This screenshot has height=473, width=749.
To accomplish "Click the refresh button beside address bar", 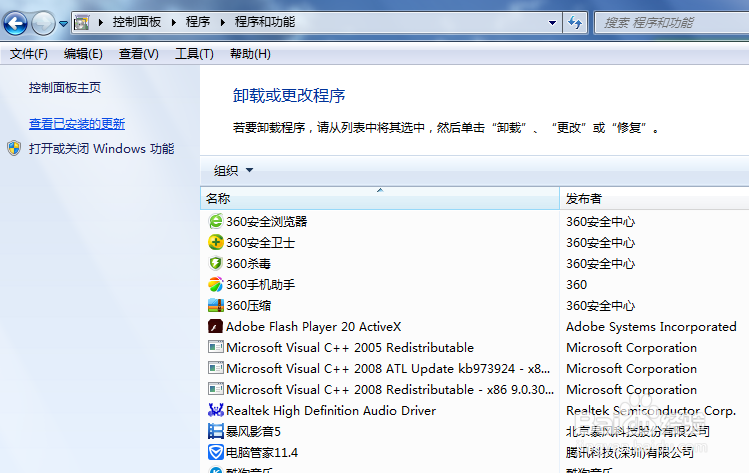I will [575, 22].
